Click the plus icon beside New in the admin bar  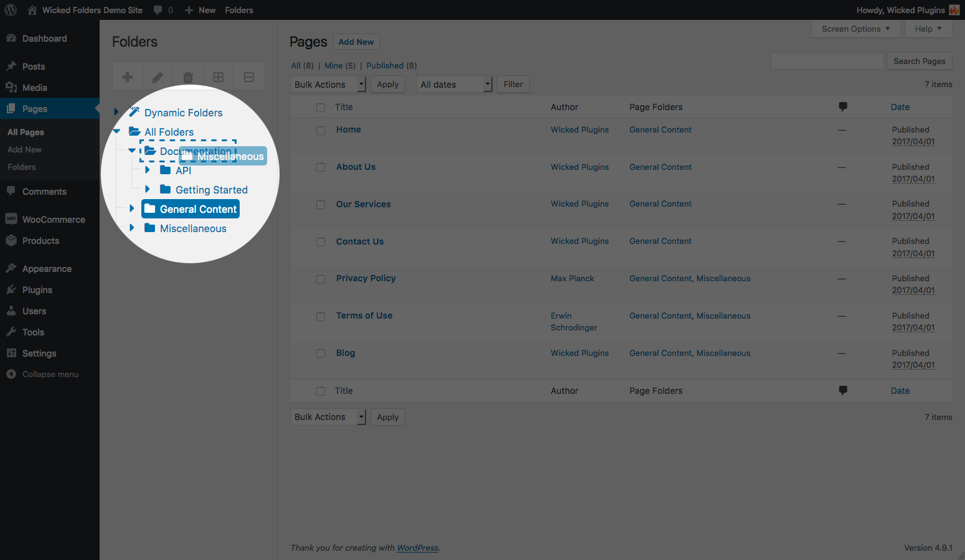[189, 10]
